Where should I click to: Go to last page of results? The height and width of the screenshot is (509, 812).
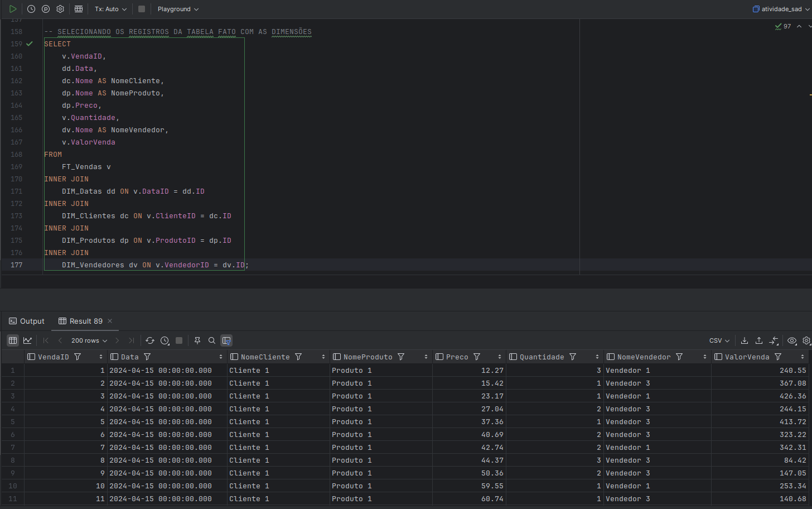click(132, 340)
